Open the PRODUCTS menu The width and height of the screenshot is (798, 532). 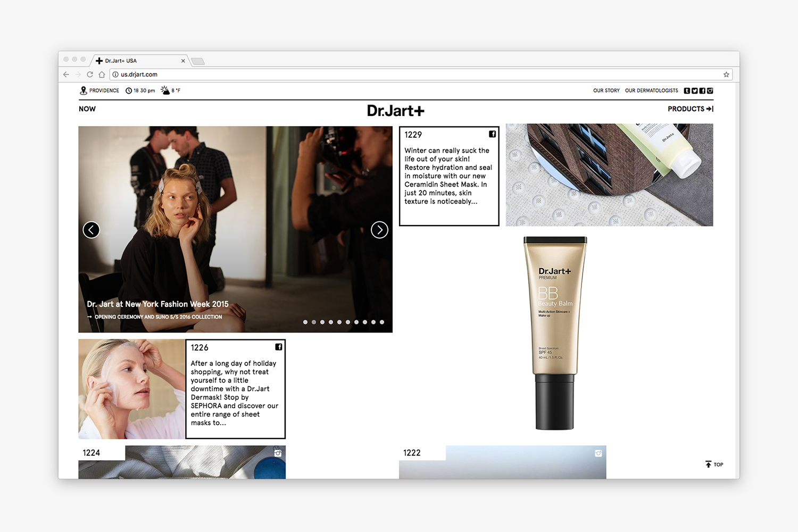pos(691,109)
